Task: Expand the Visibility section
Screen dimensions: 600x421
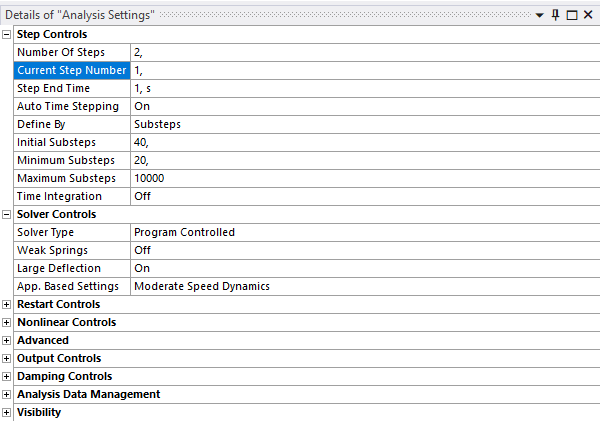Action: click(x=7, y=412)
